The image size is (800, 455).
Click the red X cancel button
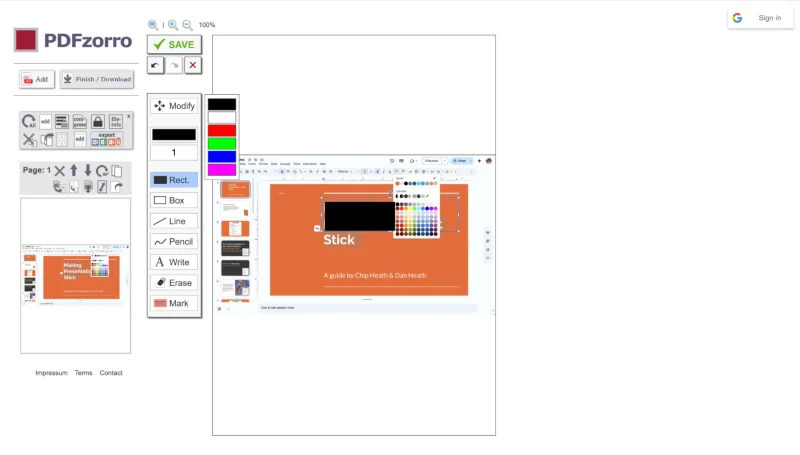[x=193, y=65]
